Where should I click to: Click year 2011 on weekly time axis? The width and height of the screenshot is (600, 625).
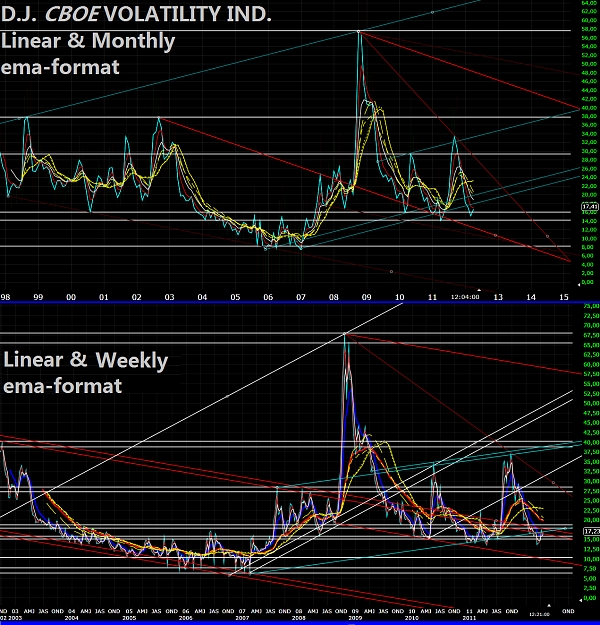click(469, 618)
